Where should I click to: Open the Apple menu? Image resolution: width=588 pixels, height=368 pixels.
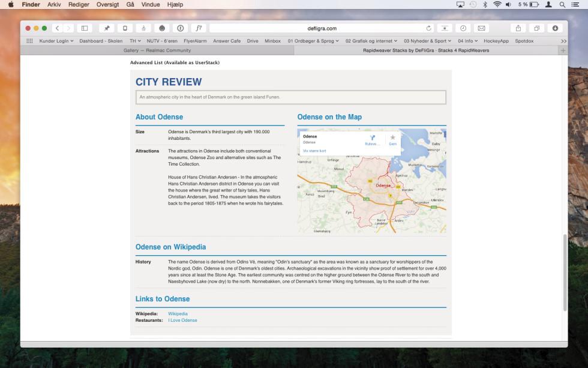(11, 4)
